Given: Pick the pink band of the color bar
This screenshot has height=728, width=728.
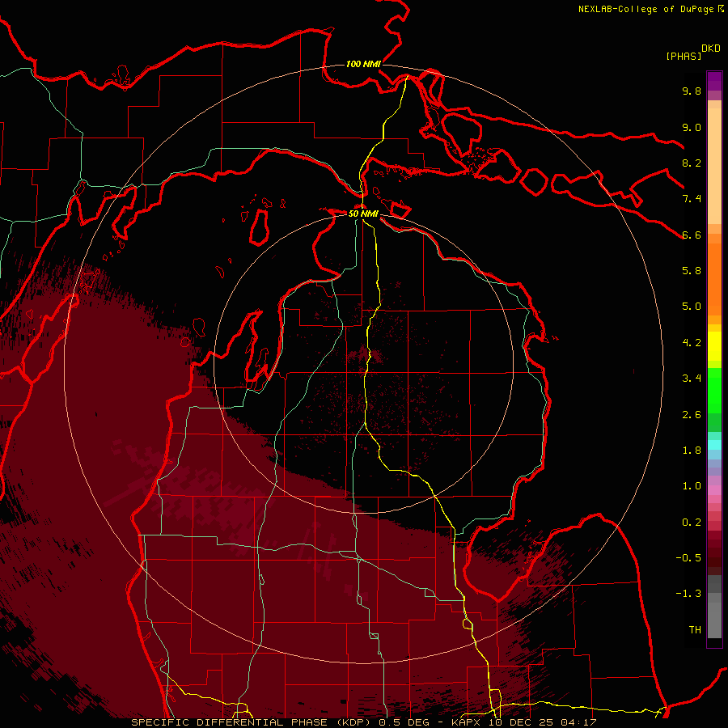Looking at the screenshot, I should [714, 490].
